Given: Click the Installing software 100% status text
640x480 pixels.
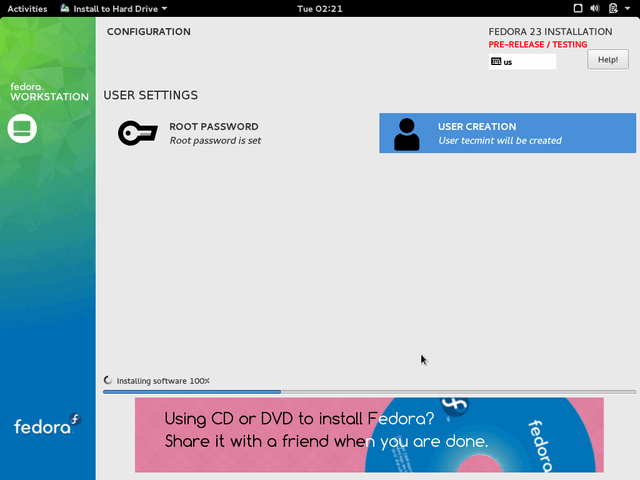Looking at the screenshot, I should click(163, 381).
